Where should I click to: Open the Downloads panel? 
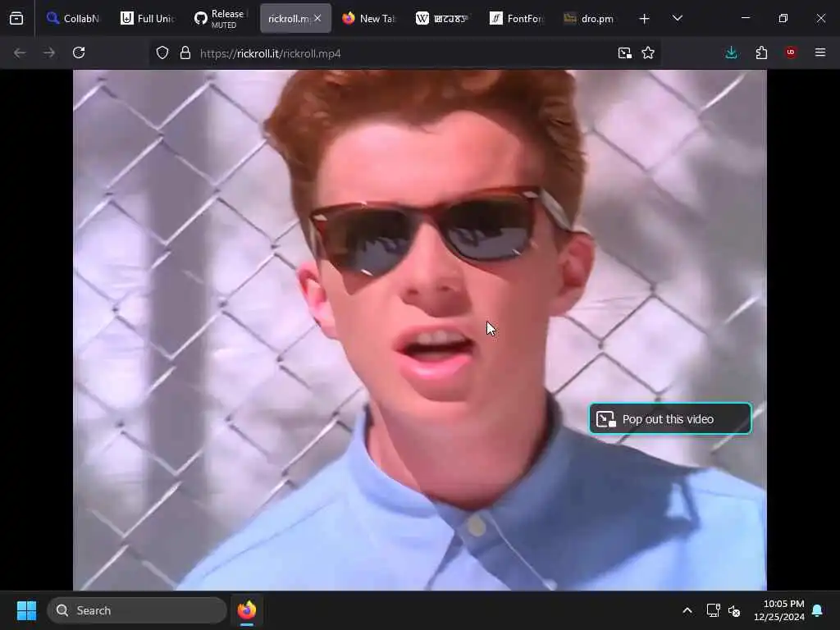(731, 53)
